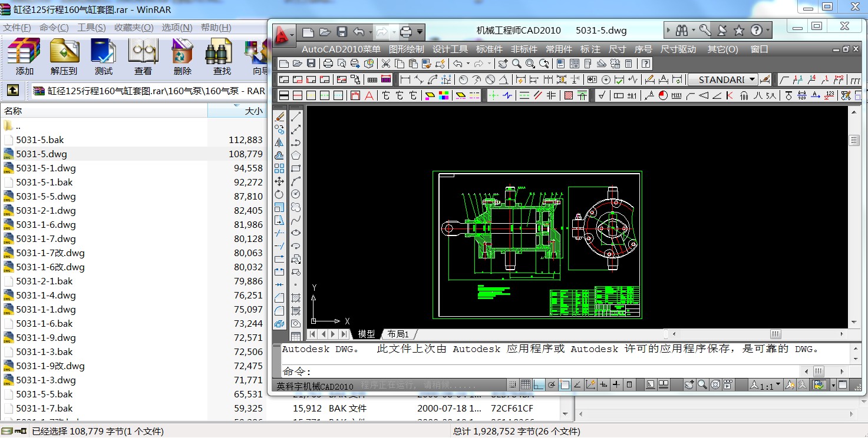Switch to the 布局1 layout tab
Screen dimensions: 868x438
click(398, 334)
